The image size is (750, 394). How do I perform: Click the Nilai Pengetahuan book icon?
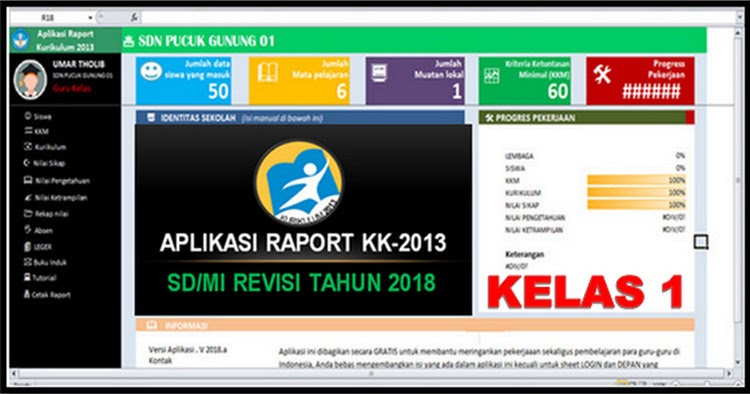[28, 180]
